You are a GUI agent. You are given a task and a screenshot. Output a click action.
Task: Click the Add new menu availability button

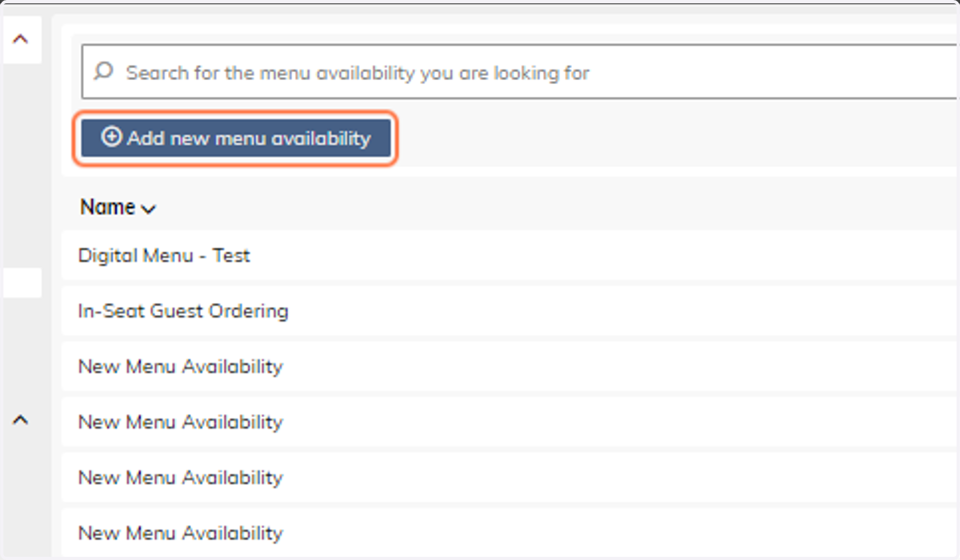(x=235, y=138)
